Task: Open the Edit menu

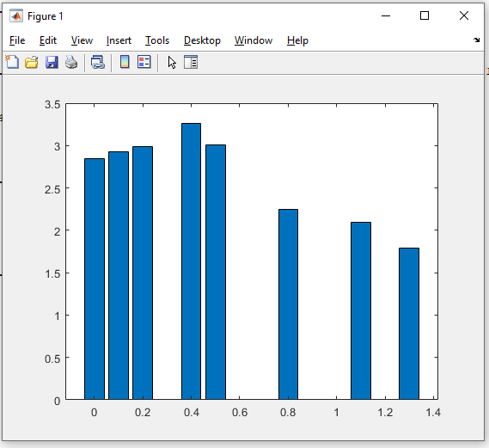Action: point(48,40)
